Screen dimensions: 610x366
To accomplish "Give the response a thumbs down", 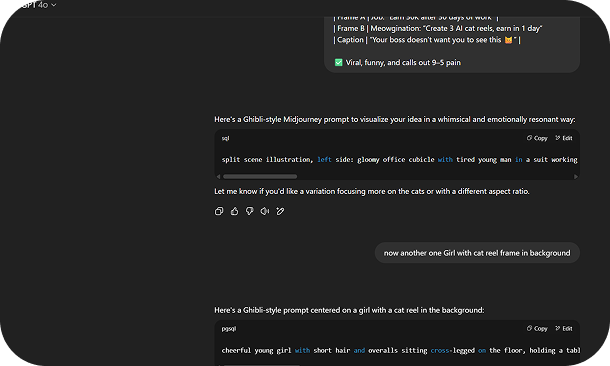I will 249,211.
